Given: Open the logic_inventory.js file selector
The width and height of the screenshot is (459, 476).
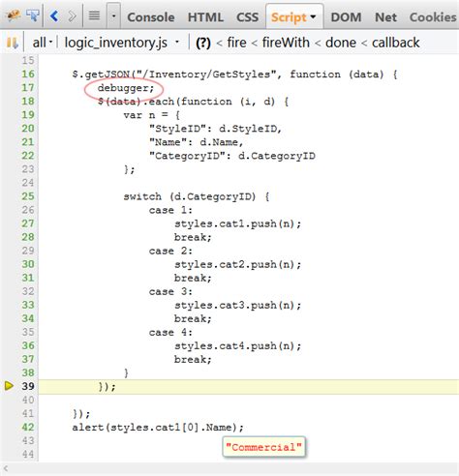Looking at the screenshot, I should coord(121,43).
